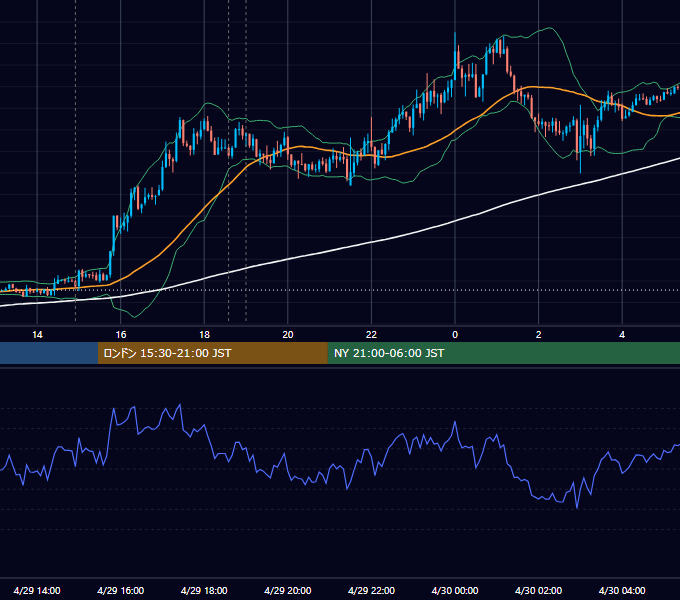Click the 4/29 16:00 label on the oscillator axis
This screenshot has height=600, width=680.
pos(121,590)
